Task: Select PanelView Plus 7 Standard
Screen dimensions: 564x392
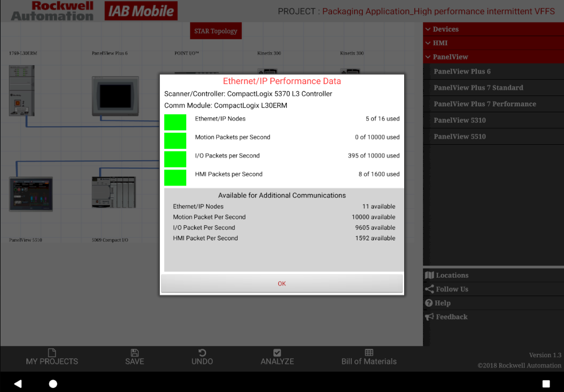Action: (493, 88)
